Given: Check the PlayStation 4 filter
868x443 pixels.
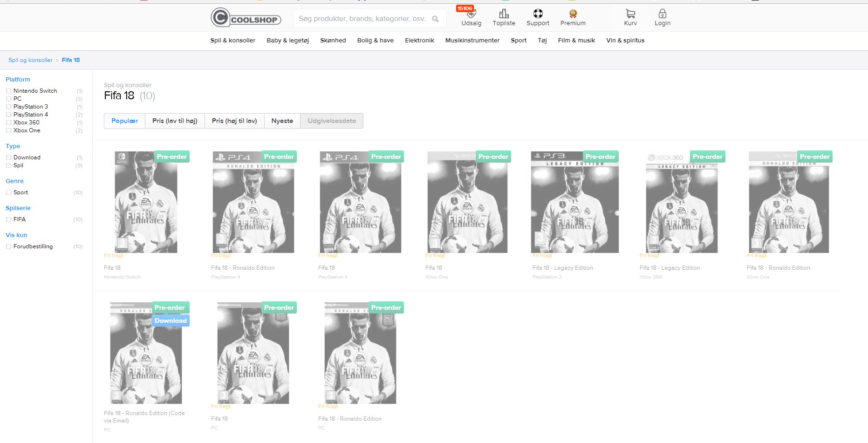Looking at the screenshot, I should pyautogui.click(x=9, y=115).
